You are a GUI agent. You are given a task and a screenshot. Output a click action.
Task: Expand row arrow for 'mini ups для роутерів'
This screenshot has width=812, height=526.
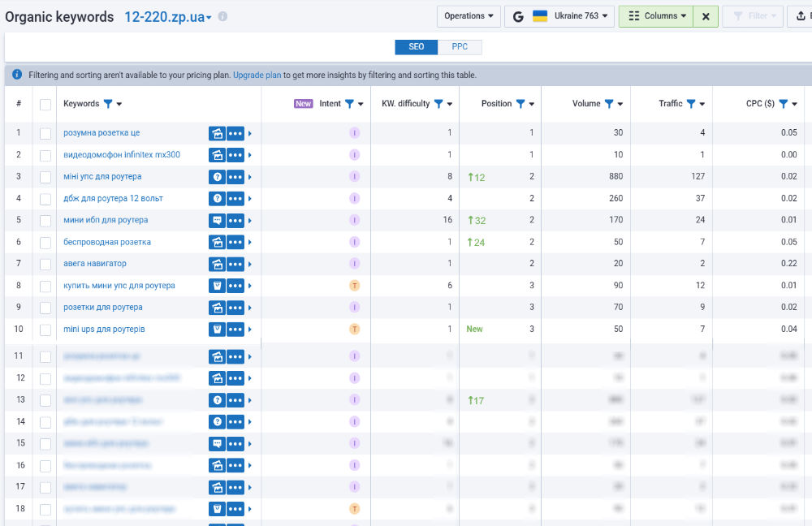click(249, 330)
